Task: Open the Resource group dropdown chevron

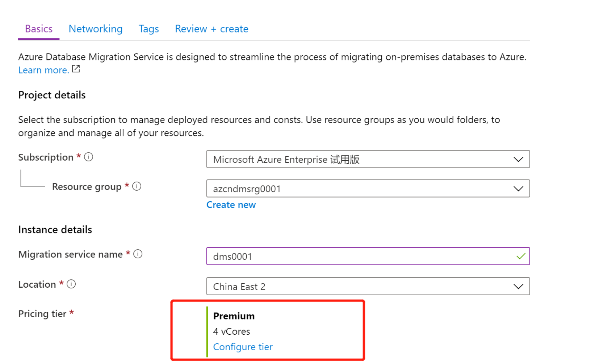Action: 518,189
